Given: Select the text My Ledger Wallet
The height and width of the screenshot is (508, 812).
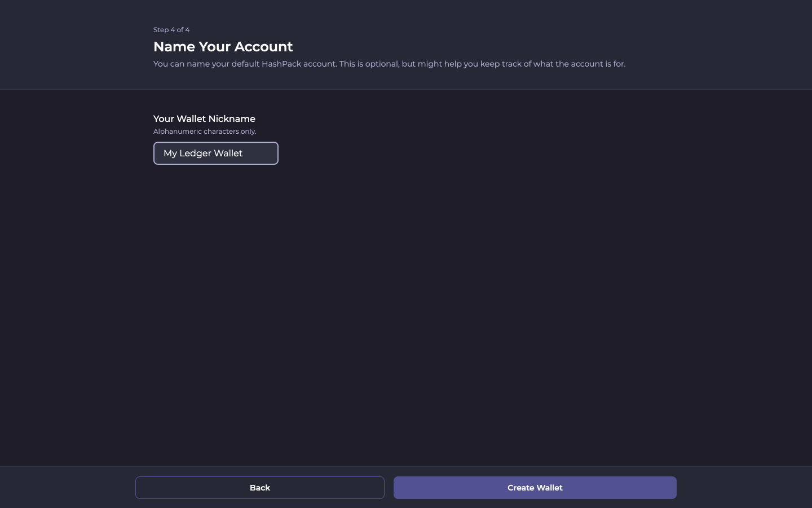Looking at the screenshot, I should (x=203, y=153).
